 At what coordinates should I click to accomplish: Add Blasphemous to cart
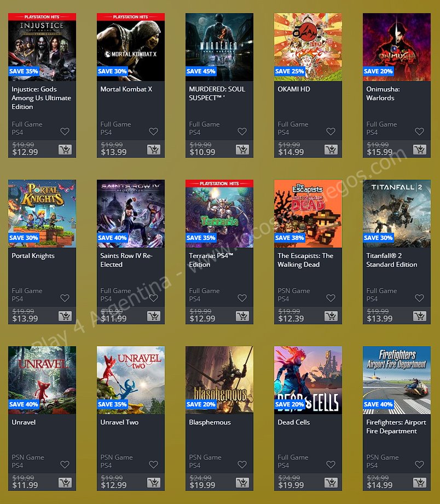(242, 483)
